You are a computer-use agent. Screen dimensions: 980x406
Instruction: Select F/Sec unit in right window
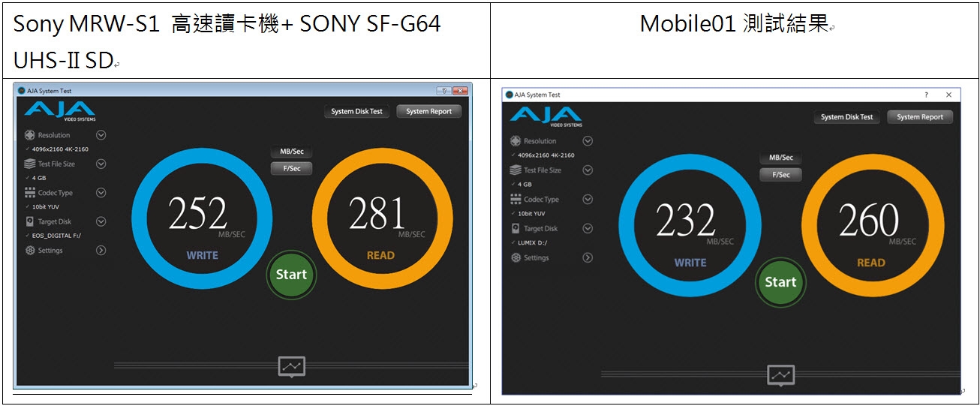point(780,174)
